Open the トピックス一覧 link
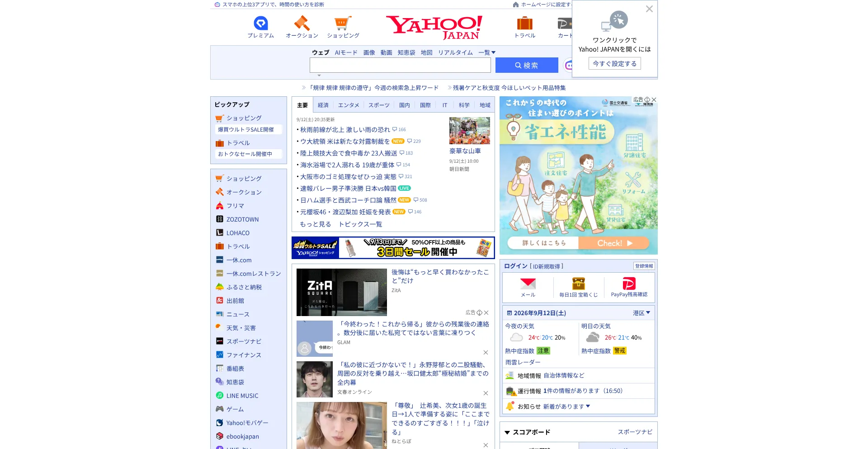The image size is (868, 449). [360, 224]
